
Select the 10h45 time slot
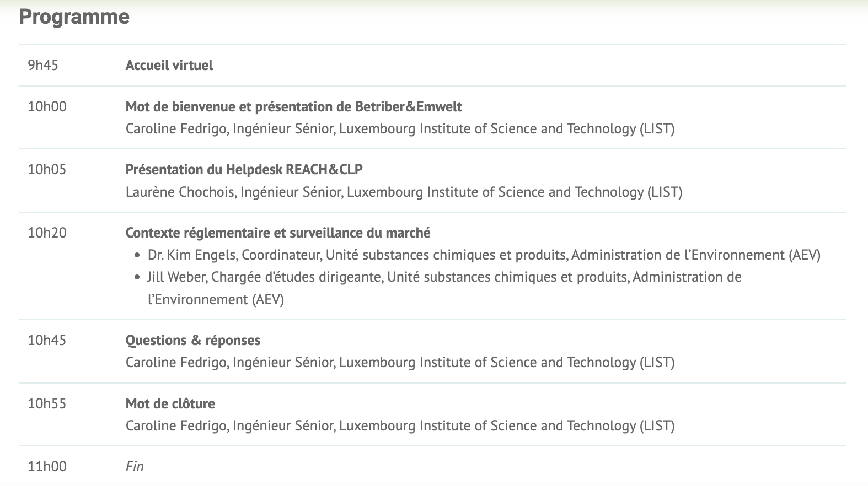47,340
